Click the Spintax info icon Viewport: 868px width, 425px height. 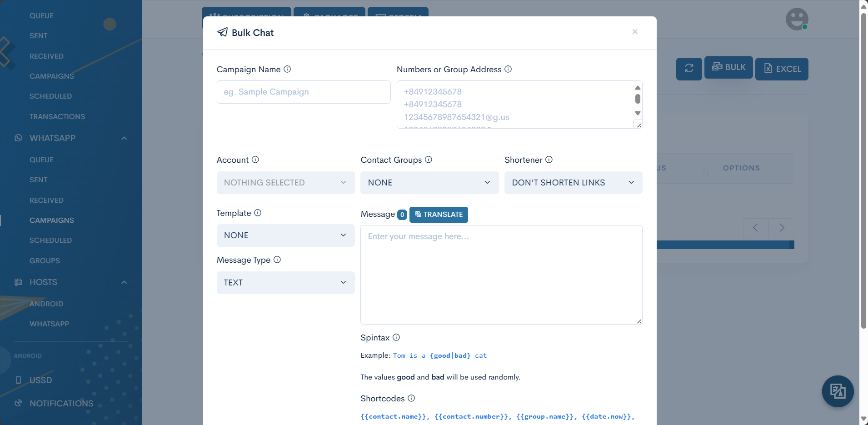[396, 337]
